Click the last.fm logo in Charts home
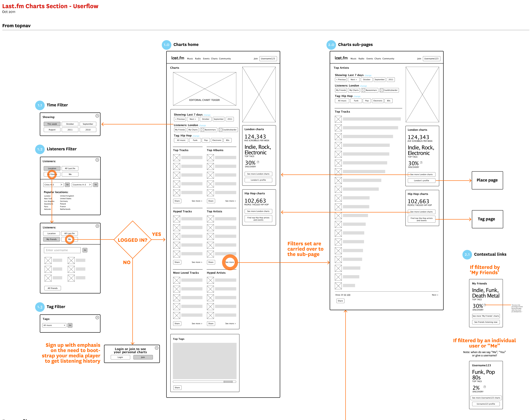This screenshot has width=530, height=420. coord(178,58)
